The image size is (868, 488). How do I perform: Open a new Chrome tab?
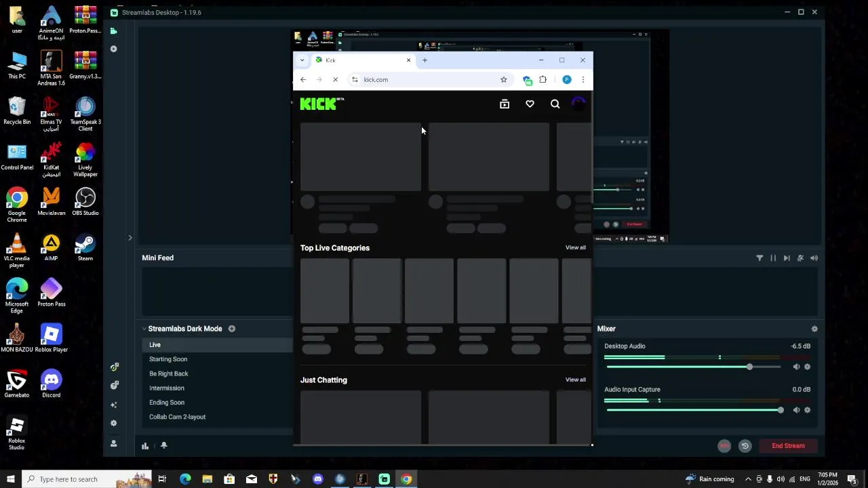coord(425,60)
